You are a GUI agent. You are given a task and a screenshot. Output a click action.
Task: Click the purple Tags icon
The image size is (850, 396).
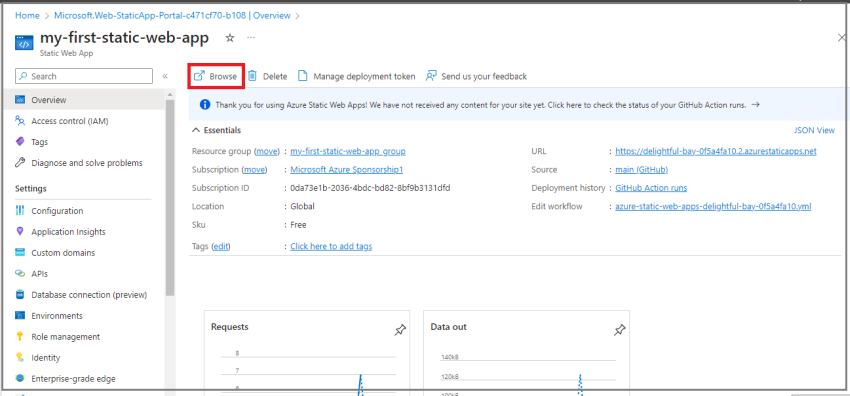tap(20, 142)
